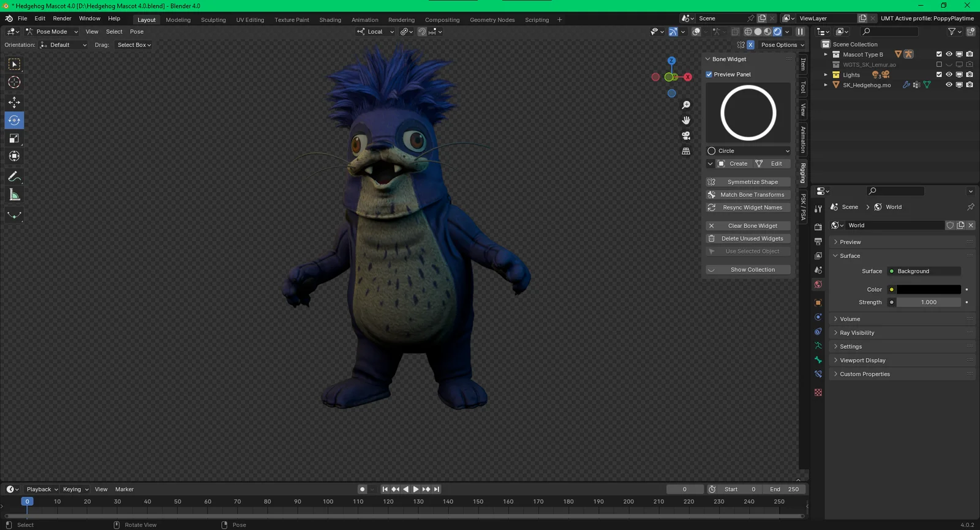Click the End 250 frame field

[784, 489]
